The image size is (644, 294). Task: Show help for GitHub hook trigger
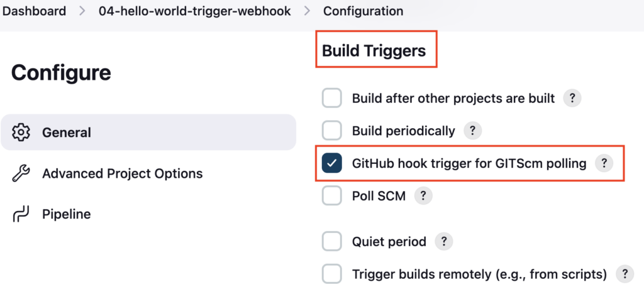pyautogui.click(x=604, y=163)
